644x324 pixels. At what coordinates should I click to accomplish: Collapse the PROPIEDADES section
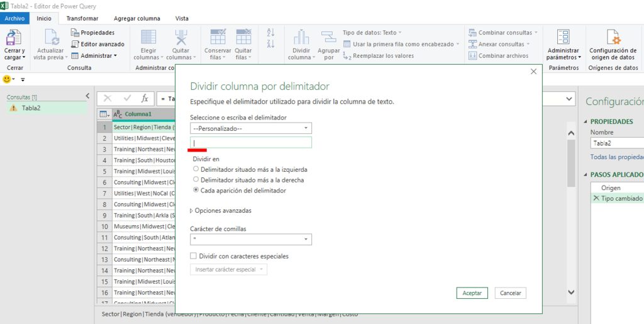click(x=586, y=121)
